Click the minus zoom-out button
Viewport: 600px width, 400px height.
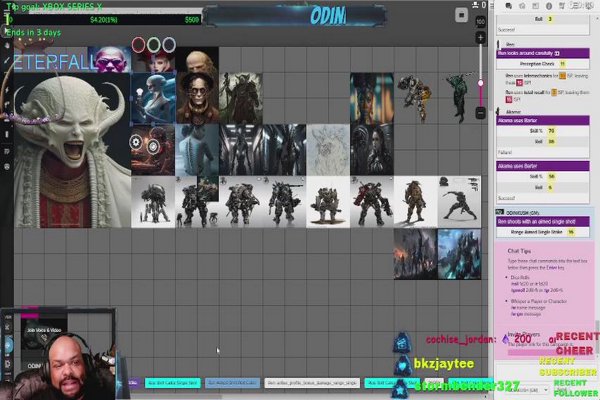pos(480,113)
